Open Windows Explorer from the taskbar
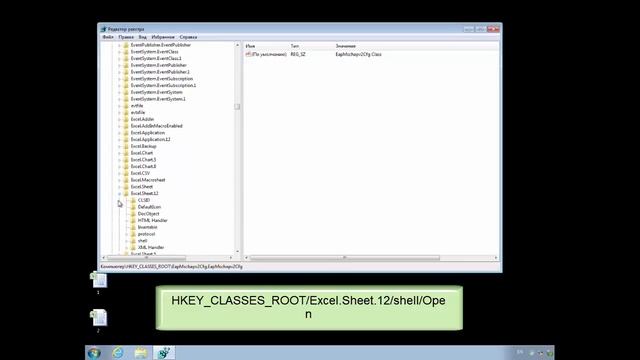 click(x=141, y=353)
